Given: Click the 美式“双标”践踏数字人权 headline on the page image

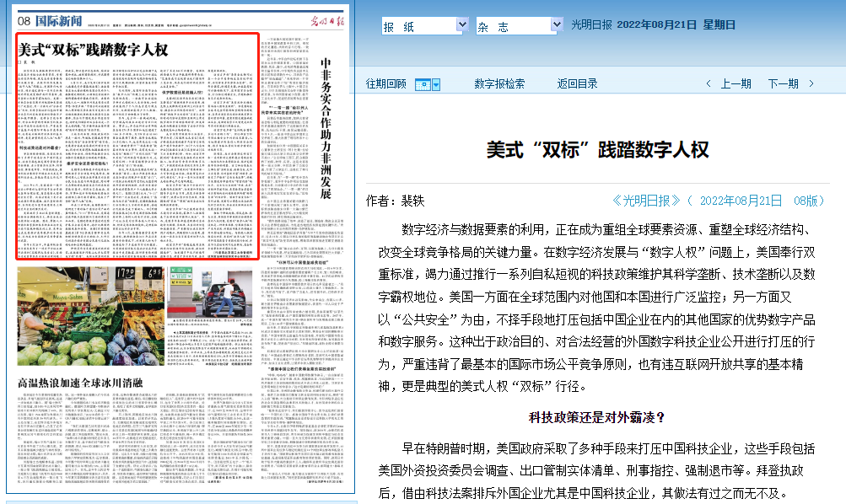Looking at the screenshot, I should pos(94,50).
